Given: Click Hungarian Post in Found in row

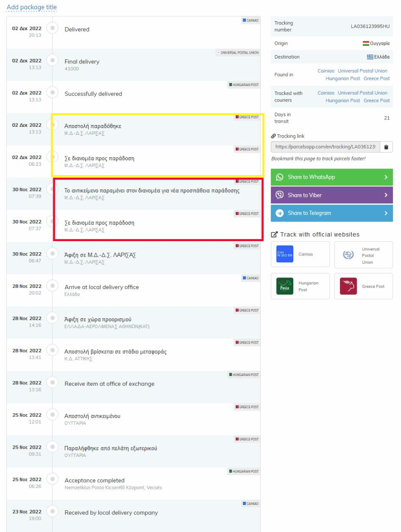Looking at the screenshot, I should [343, 78].
